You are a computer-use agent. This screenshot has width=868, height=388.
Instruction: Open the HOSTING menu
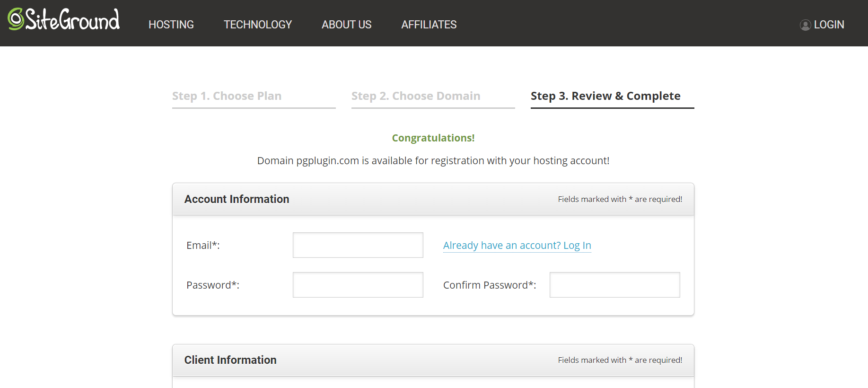point(171,25)
